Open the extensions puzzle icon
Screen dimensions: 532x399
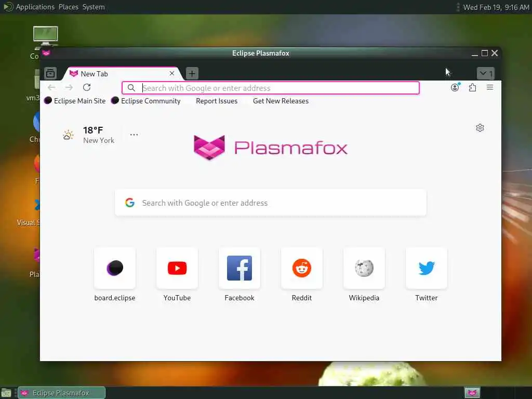(472, 87)
